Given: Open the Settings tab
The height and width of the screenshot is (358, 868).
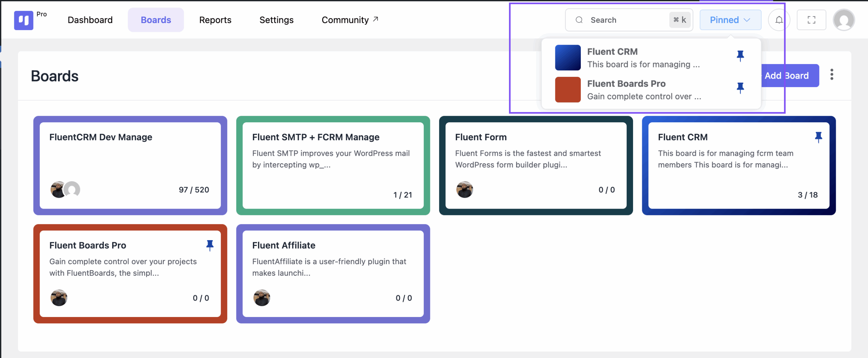Looking at the screenshot, I should click(x=276, y=20).
